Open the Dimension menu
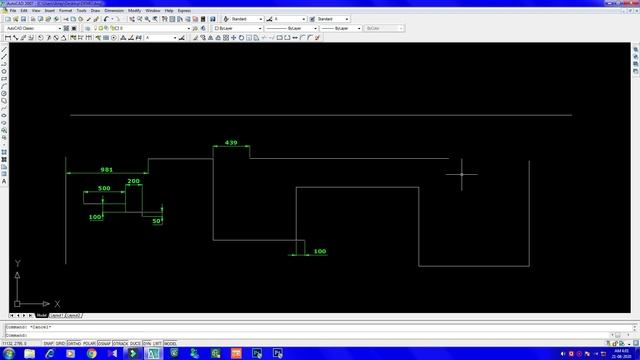This screenshot has width=640, height=360. (114, 11)
